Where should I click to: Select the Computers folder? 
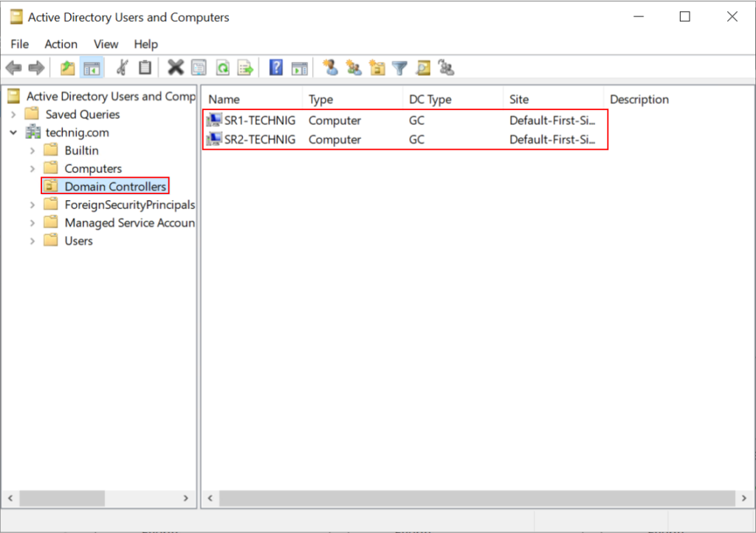(93, 168)
